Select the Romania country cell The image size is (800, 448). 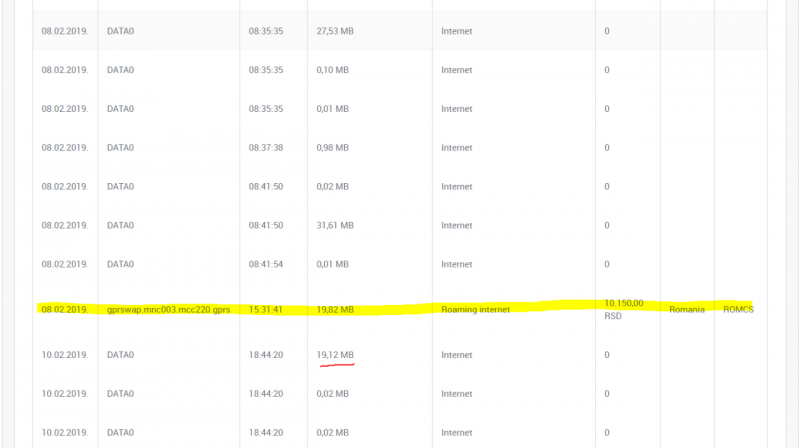click(x=687, y=310)
